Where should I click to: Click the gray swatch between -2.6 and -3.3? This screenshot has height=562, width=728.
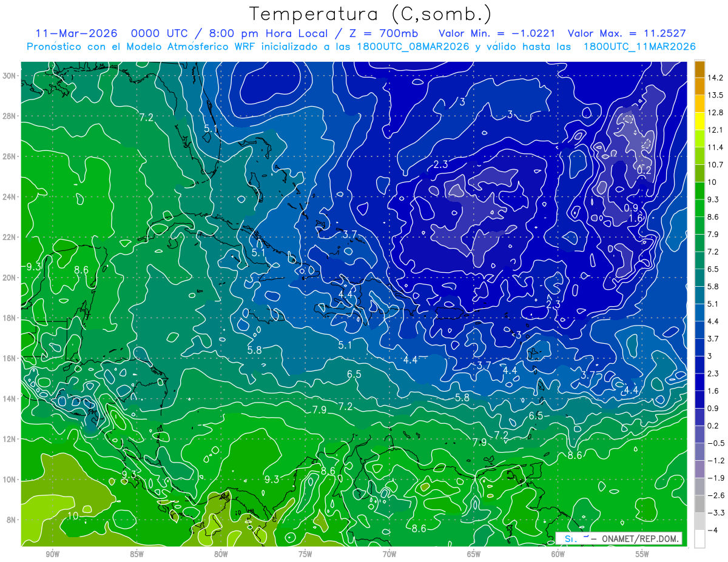pyautogui.click(x=699, y=504)
